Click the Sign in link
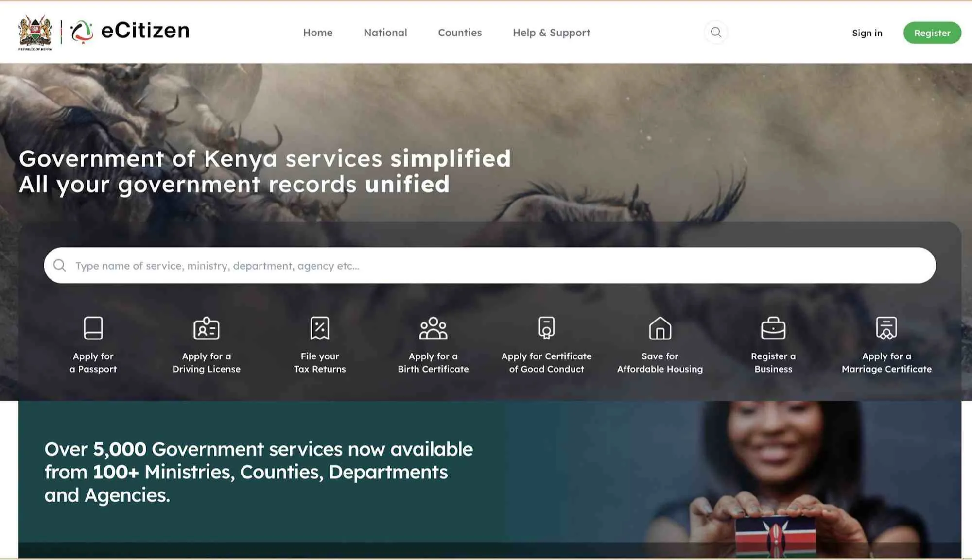The height and width of the screenshot is (560, 972). pos(867,33)
